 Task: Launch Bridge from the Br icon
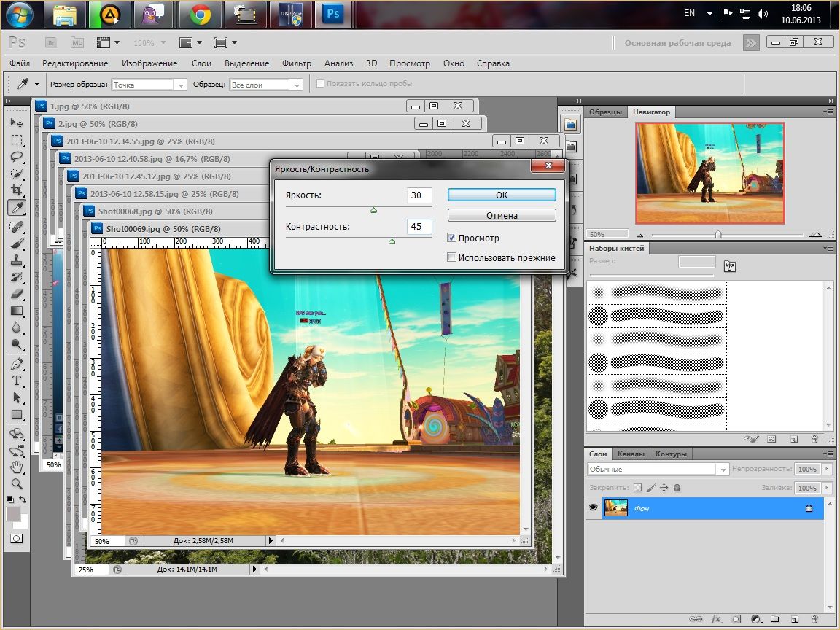pos(51,43)
